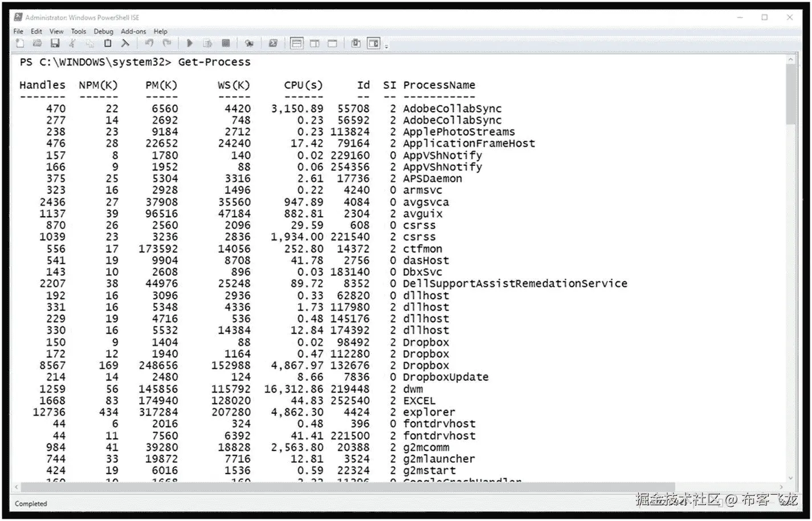812x521 pixels.
Task: Click the New script icon
Action: tap(20, 43)
